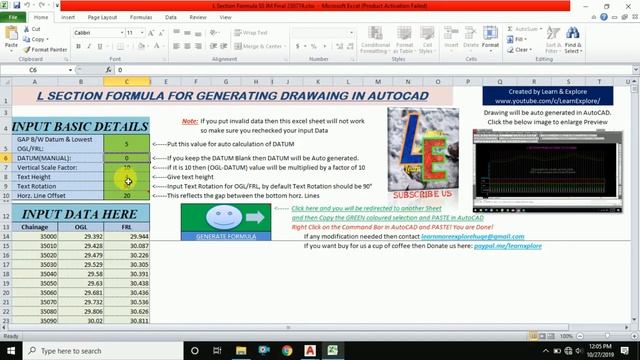Image resolution: width=640 pixels, height=360 pixels.
Task: Open Chrome from the taskbar
Action: pos(287,351)
